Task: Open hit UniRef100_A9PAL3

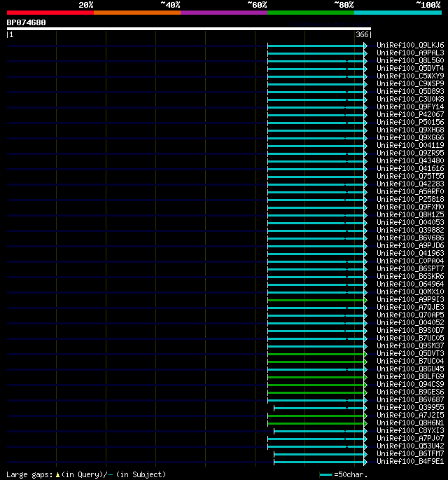Action: [410, 53]
